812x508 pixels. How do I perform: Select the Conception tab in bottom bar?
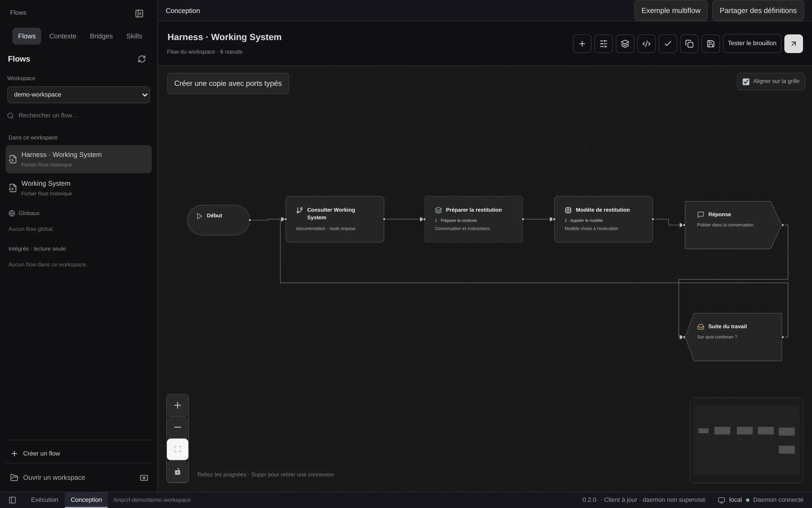coord(86,500)
